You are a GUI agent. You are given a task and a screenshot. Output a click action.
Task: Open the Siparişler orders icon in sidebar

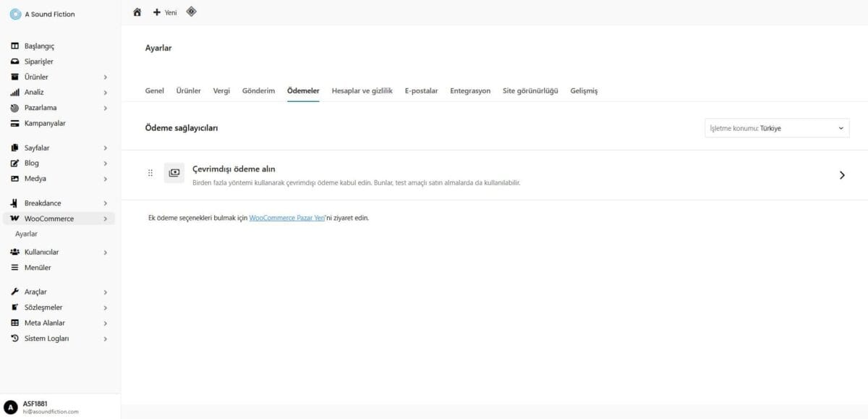(14, 61)
